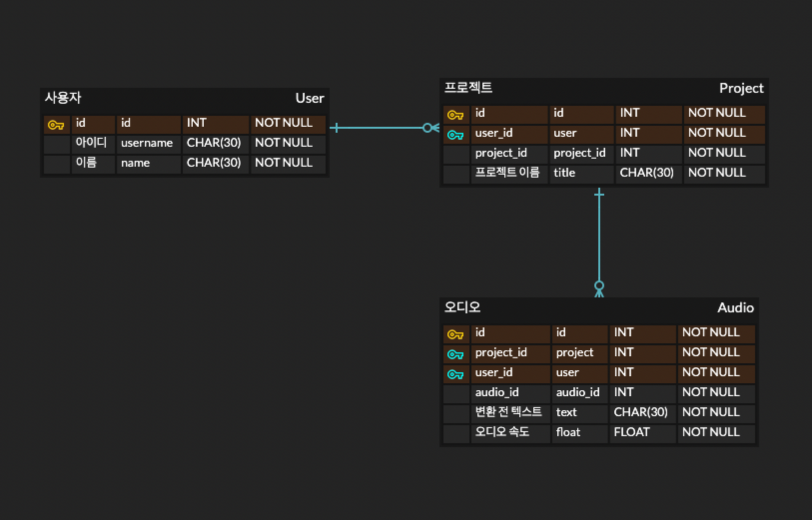Screen dimensions: 812x520
Task: Select the 'Project' table name label
Action: click(x=741, y=88)
